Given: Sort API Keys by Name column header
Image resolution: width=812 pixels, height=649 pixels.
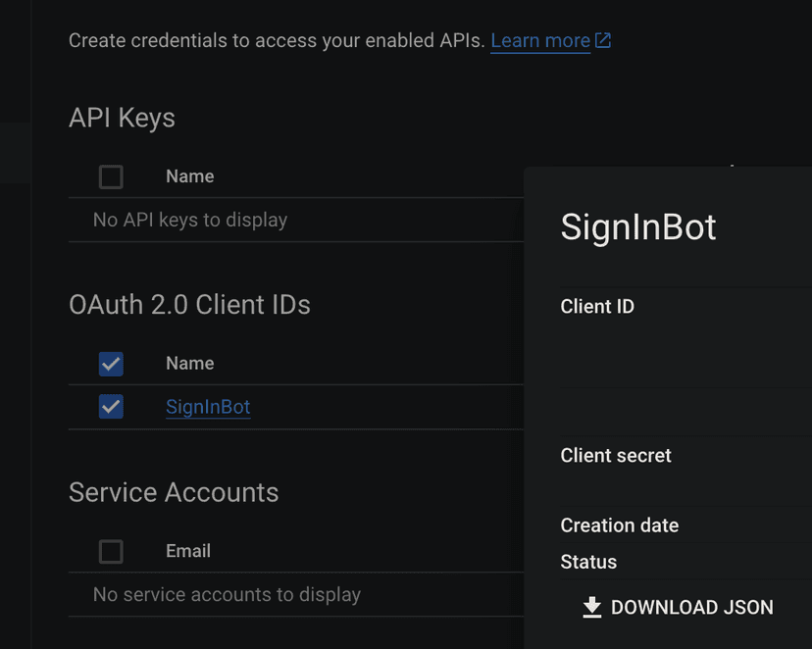Looking at the screenshot, I should 189,176.
